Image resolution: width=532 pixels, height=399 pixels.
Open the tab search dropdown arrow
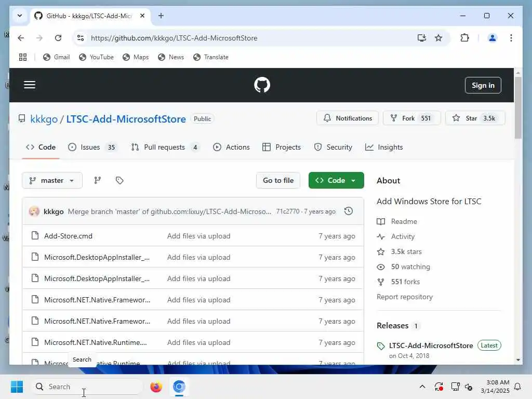tap(20, 16)
